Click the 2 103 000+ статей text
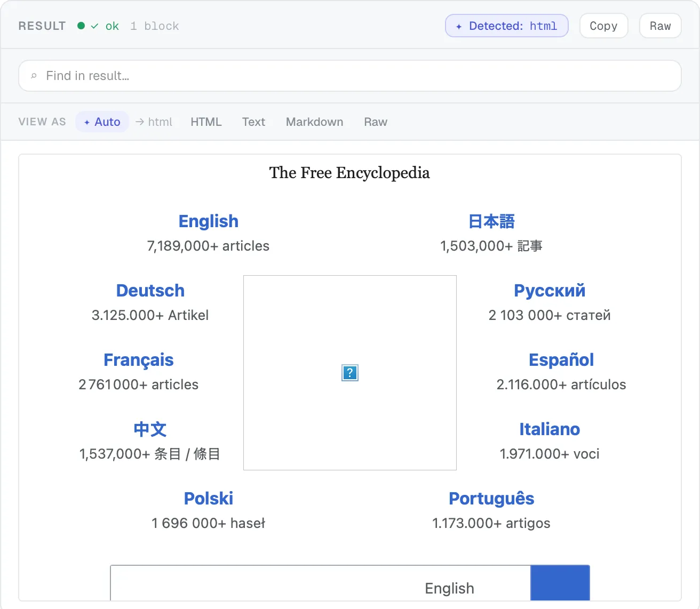 pyautogui.click(x=550, y=315)
